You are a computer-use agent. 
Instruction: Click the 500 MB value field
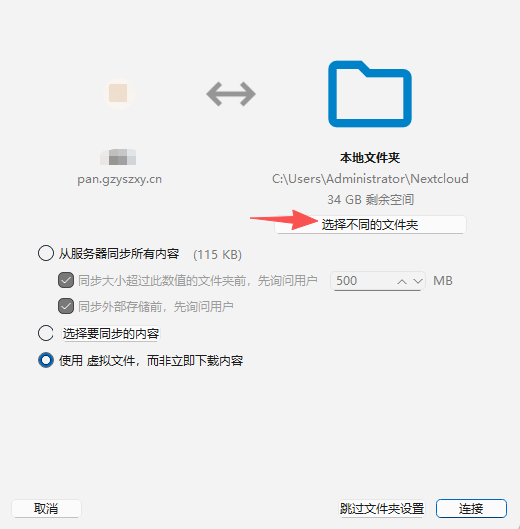coord(378,281)
